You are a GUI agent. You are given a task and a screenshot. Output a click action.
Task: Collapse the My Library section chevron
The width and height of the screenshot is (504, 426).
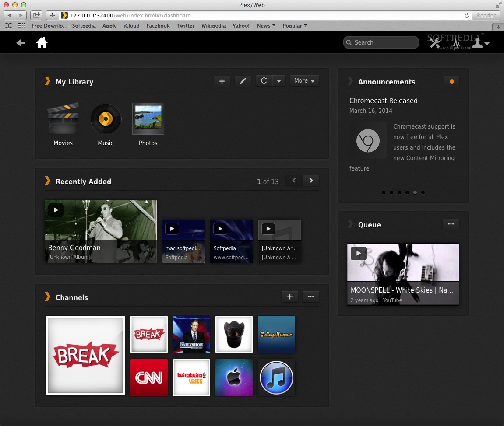[x=48, y=81]
